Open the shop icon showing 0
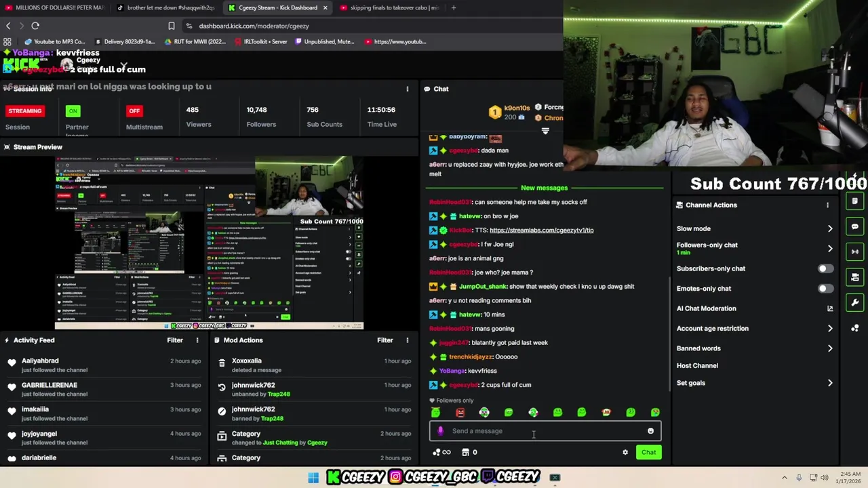 coord(470,452)
